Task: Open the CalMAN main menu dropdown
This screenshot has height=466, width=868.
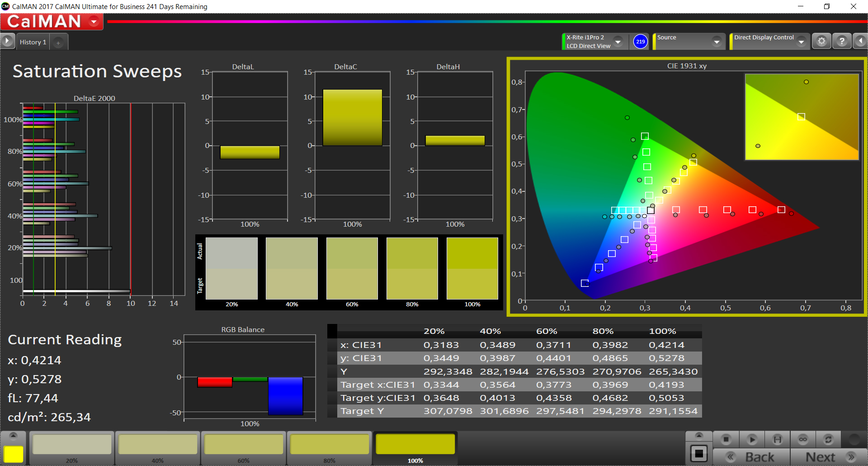Action: (94, 22)
